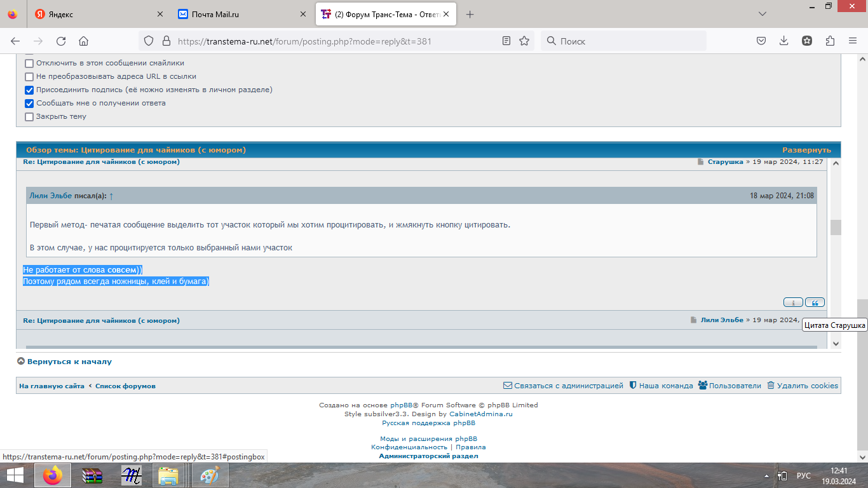Image resolution: width=868 pixels, height=488 pixels.
Task: Go back in browser history
Action: (x=15, y=41)
